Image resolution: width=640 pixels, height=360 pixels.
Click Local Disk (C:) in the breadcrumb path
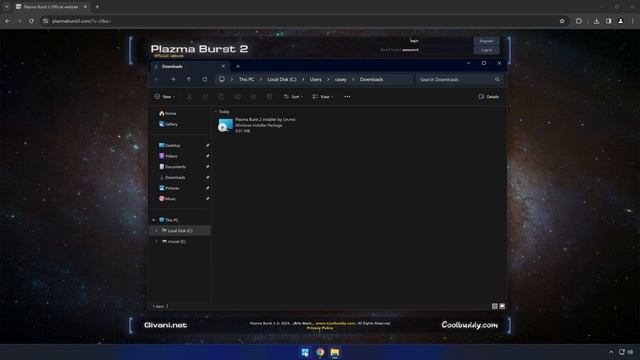tap(282, 79)
